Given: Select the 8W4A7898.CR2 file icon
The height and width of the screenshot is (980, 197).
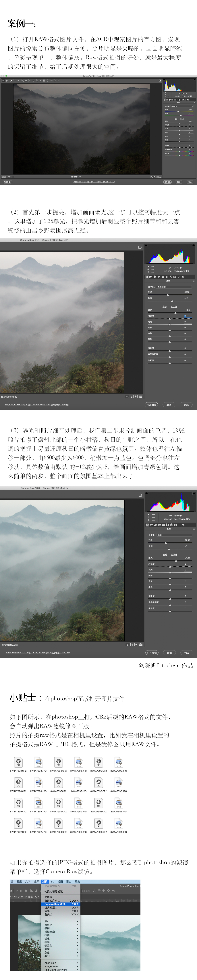Looking at the screenshot, I should 99,782.
